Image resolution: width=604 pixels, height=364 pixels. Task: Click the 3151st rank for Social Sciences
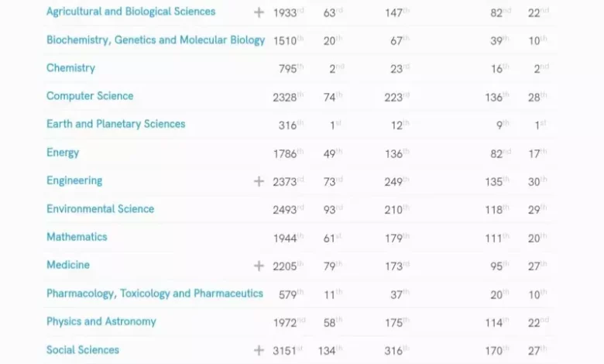click(x=287, y=351)
